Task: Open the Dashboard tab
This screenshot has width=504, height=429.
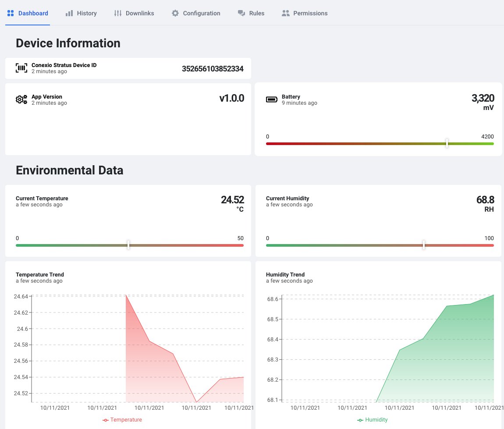Action: coord(28,13)
